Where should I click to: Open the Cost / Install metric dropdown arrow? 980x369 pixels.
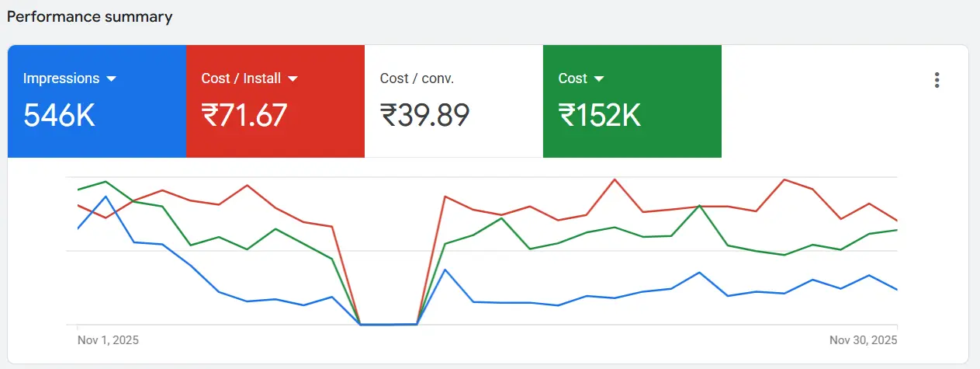[293, 78]
